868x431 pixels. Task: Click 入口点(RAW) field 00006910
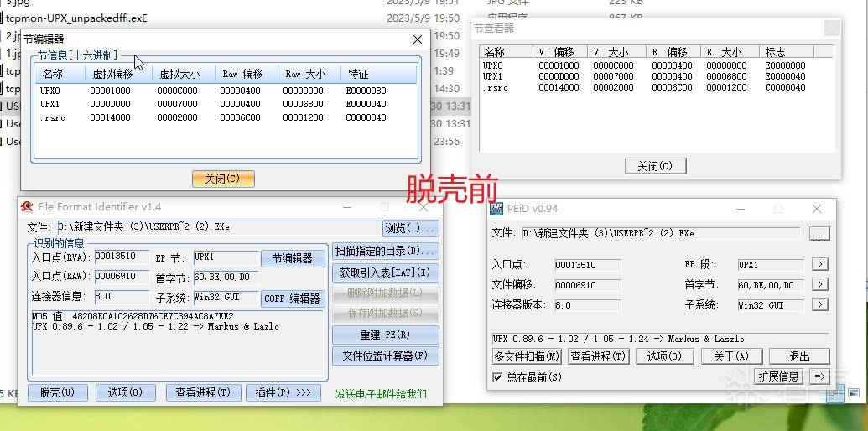(122, 276)
